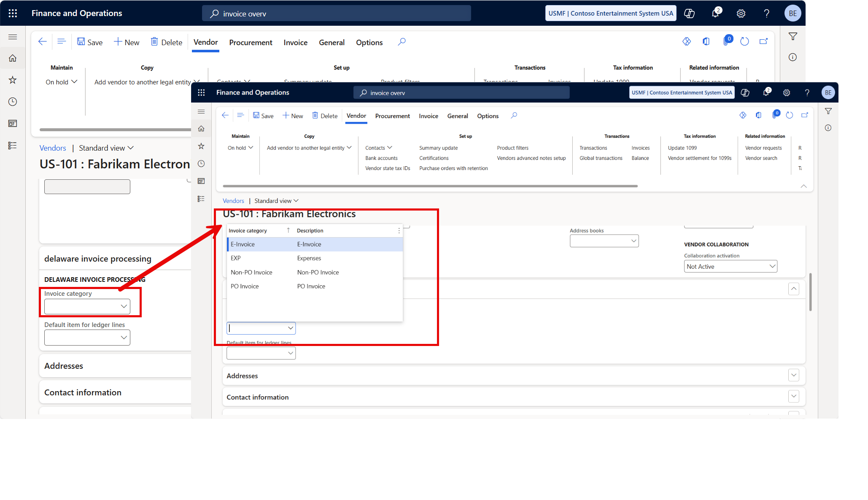Open workspaces icon in back window sidebar
This screenshot has width=868, height=500.
[x=13, y=124]
